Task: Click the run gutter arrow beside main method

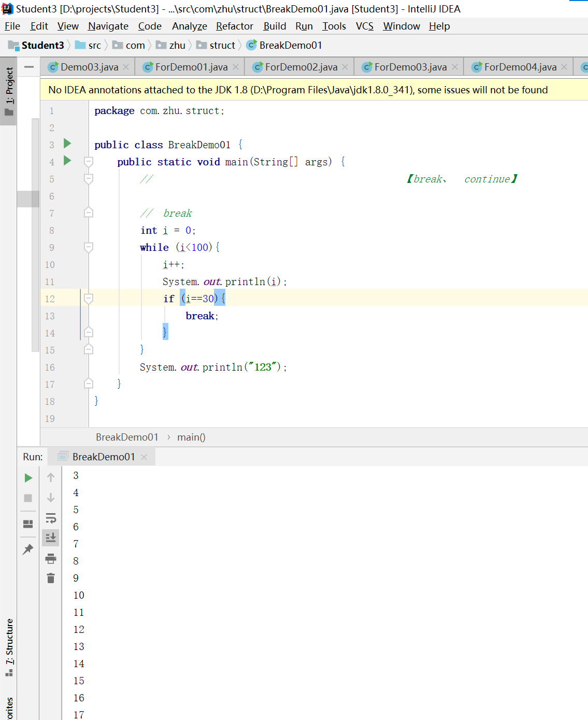Action: point(67,161)
